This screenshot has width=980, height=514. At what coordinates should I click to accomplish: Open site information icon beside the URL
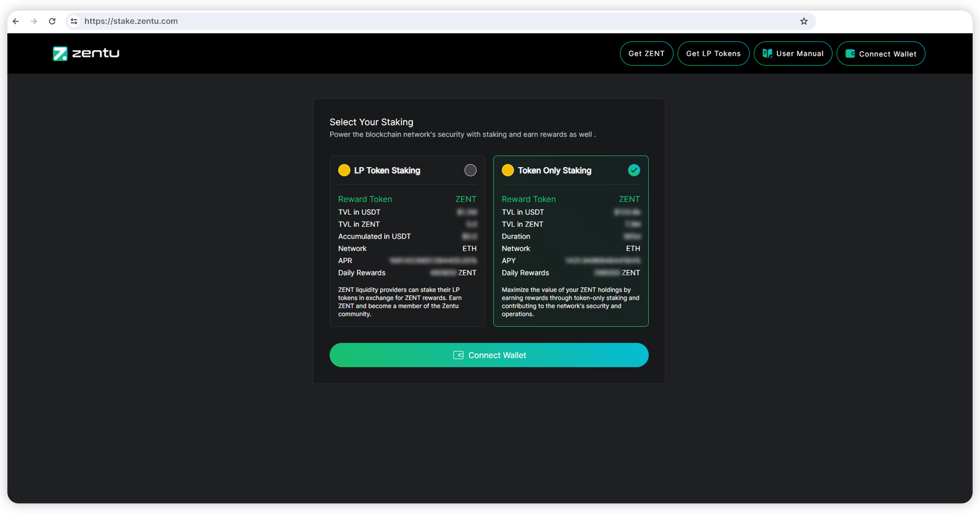pyautogui.click(x=74, y=21)
